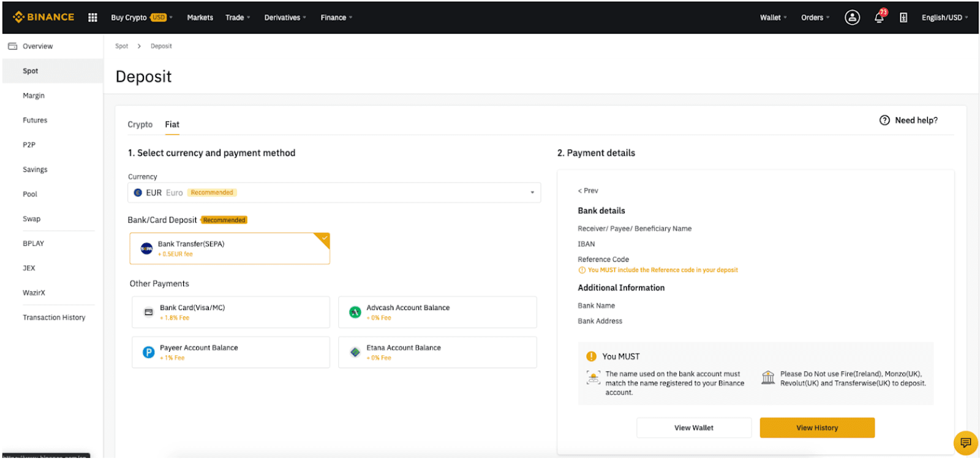980x459 pixels.
Task: Open the Markets menu item
Action: tap(200, 17)
